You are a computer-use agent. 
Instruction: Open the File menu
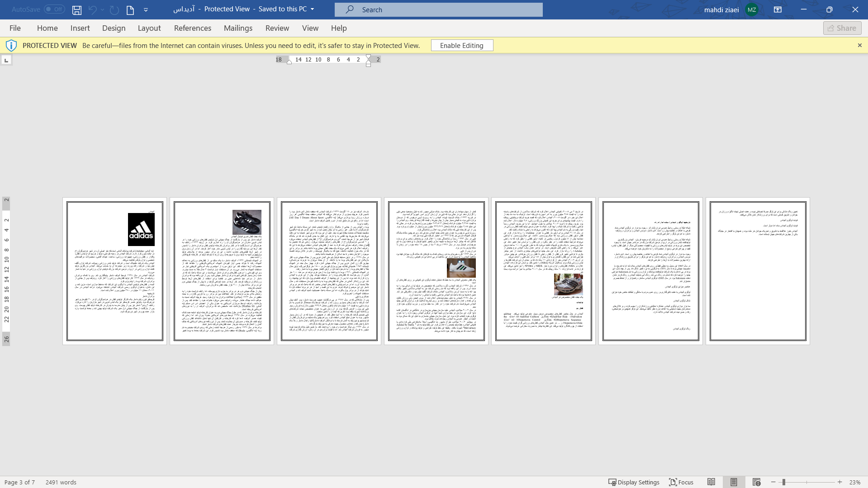pyautogui.click(x=15, y=28)
